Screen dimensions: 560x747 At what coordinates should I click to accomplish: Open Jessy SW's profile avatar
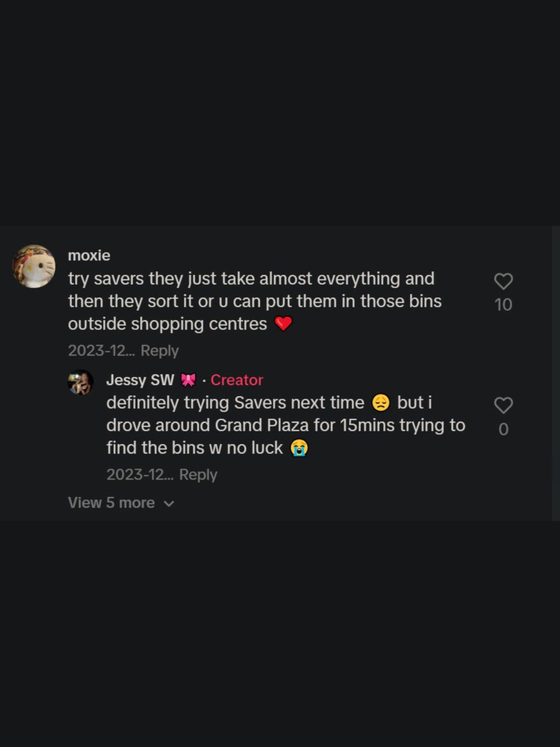tap(81, 382)
